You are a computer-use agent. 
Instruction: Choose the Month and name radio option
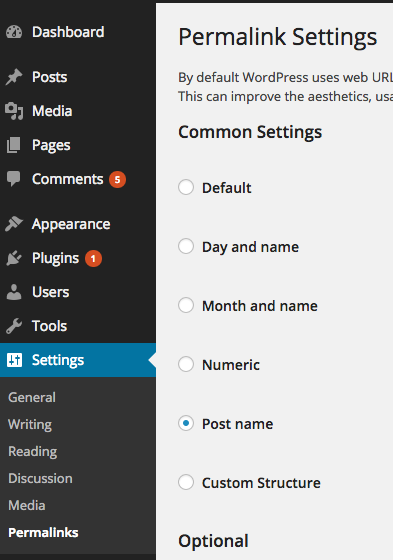(x=186, y=305)
